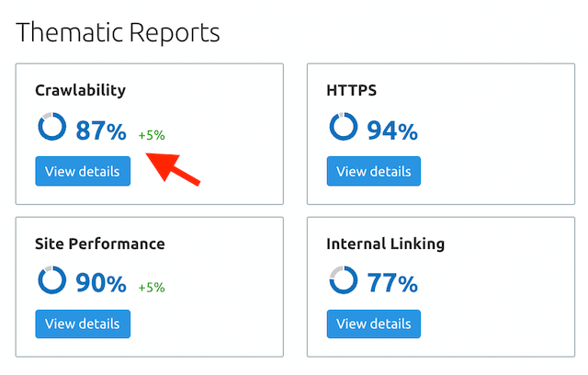The image size is (588, 375).
Task: Click the 87% Crawlability score
Action: point(101,131)
